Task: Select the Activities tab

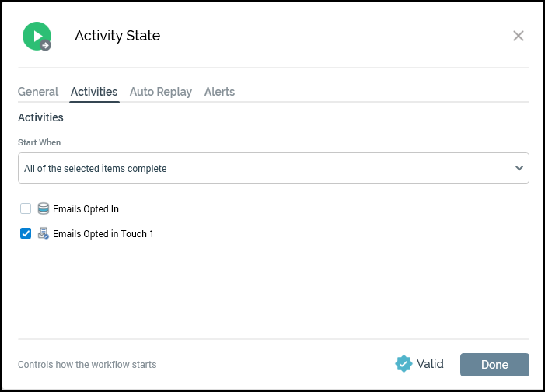Action: (x=94, y=92)
